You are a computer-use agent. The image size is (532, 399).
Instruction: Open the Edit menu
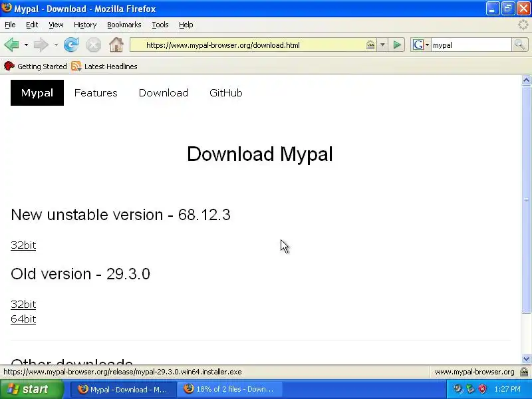click(x=32, y=25)
